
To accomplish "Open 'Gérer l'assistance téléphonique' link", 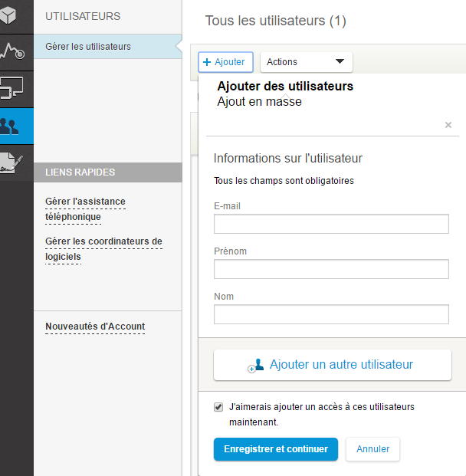I will point(85,209).
